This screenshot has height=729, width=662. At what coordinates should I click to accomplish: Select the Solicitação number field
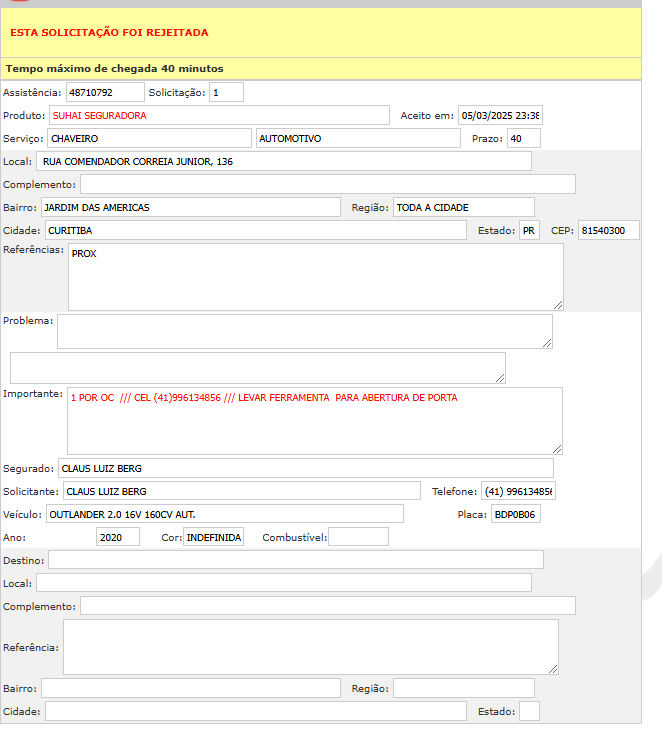[226, 93]
